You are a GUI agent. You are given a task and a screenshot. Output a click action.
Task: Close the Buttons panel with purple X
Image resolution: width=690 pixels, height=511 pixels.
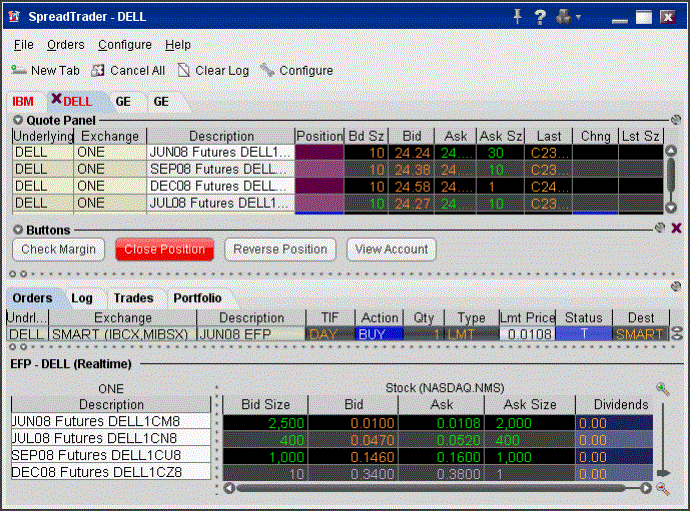point(676,228)
